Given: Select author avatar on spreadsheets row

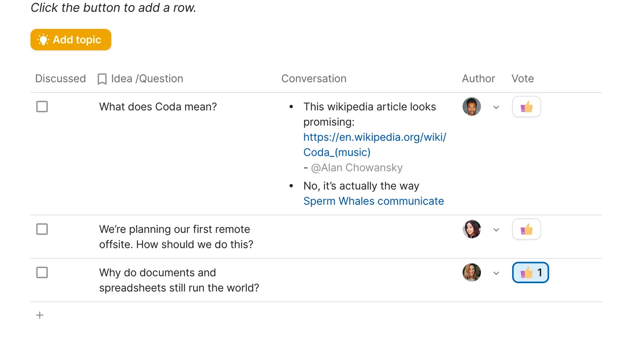Looking at the screenshot, I should coord(471,273).
